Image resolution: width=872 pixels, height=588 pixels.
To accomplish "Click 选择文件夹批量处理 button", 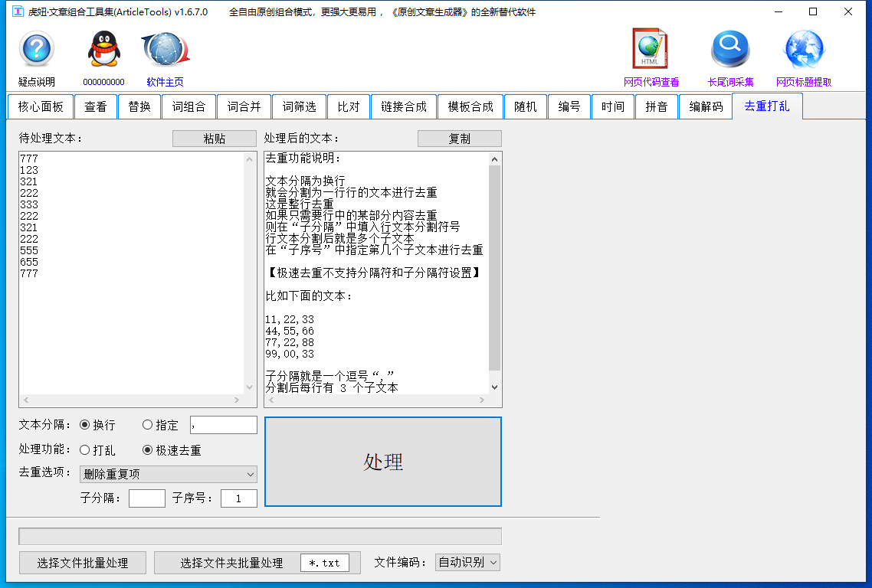I will coord(231,563).
